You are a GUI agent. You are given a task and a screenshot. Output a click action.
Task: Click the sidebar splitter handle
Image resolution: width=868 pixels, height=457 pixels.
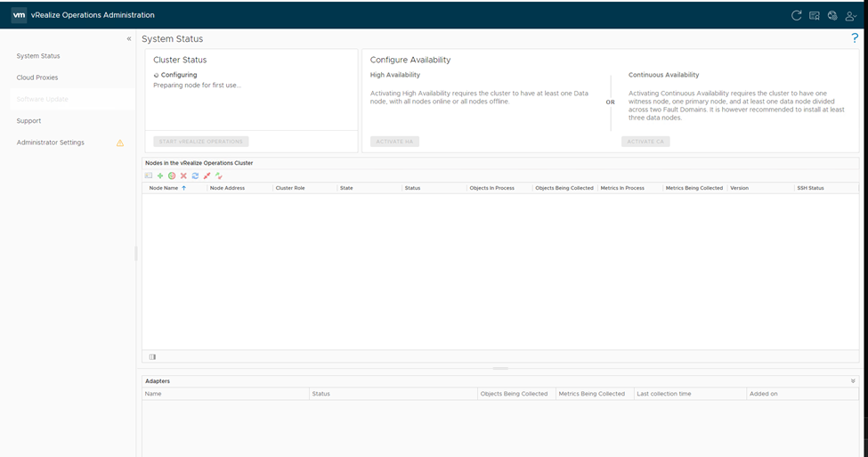(x=136, y=254)
